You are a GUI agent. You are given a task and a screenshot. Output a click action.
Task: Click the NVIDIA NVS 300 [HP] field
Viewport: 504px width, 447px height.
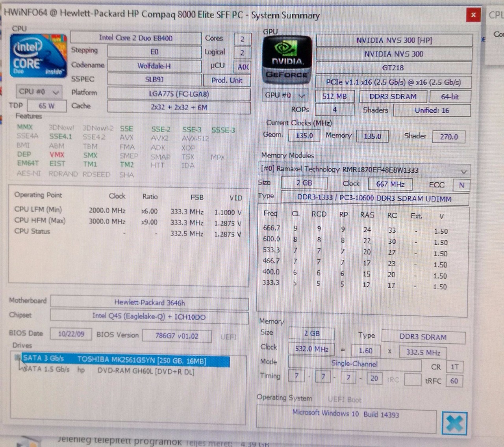click(x=394, y=41)
